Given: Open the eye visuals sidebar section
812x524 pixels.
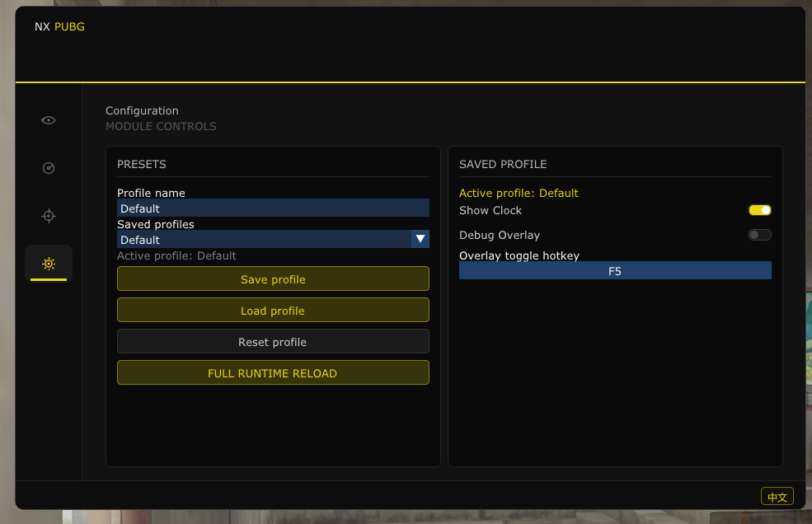Looking at the screenshot, I should [x=48, y=120].
